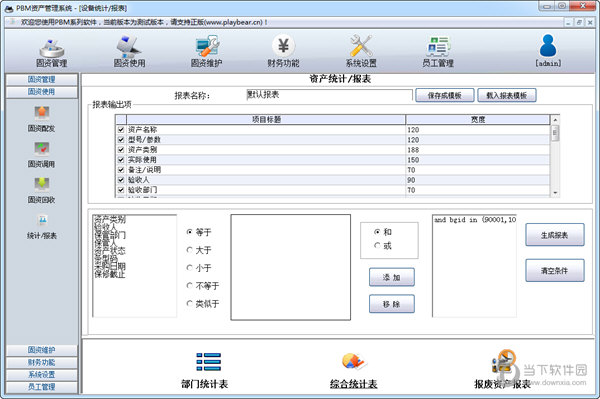Click the table vertical scrollbar thumb
Viewport: 600px width, 399px height.
pos(555,133)
